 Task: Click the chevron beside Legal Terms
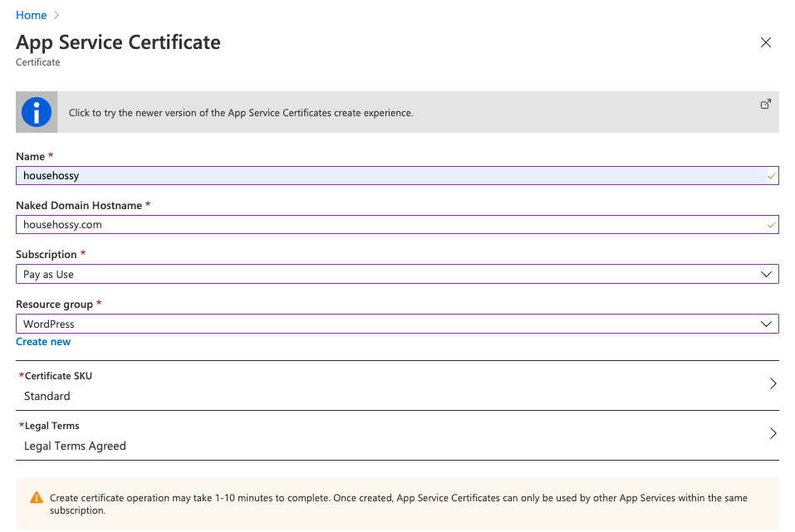(x=773, y=433)
